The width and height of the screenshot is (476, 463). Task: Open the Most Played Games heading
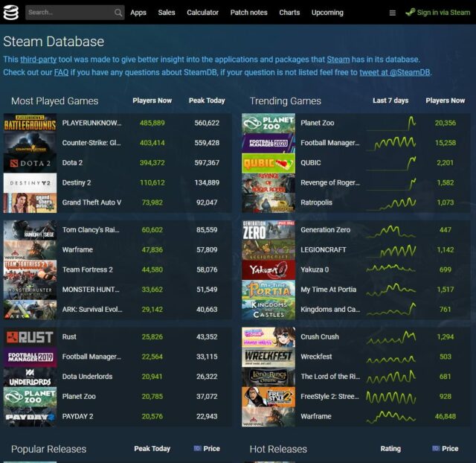(x=54, y=101)
